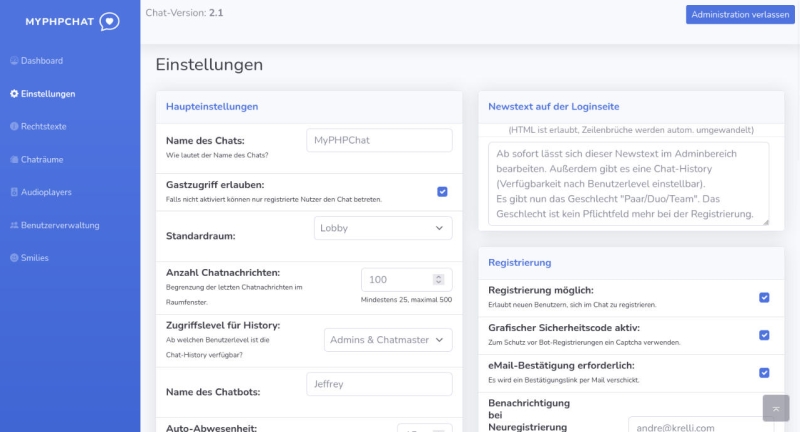Screen dimensions: 800x432
Task: Click the Einstellungen gear icon
Action: tap(14, 94)
